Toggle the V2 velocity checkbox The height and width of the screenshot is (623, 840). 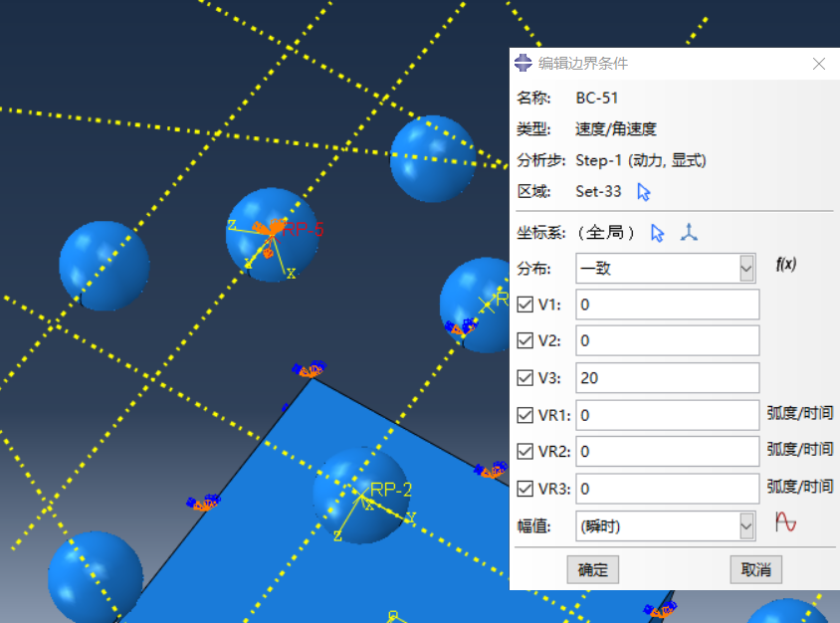point(525,341)
